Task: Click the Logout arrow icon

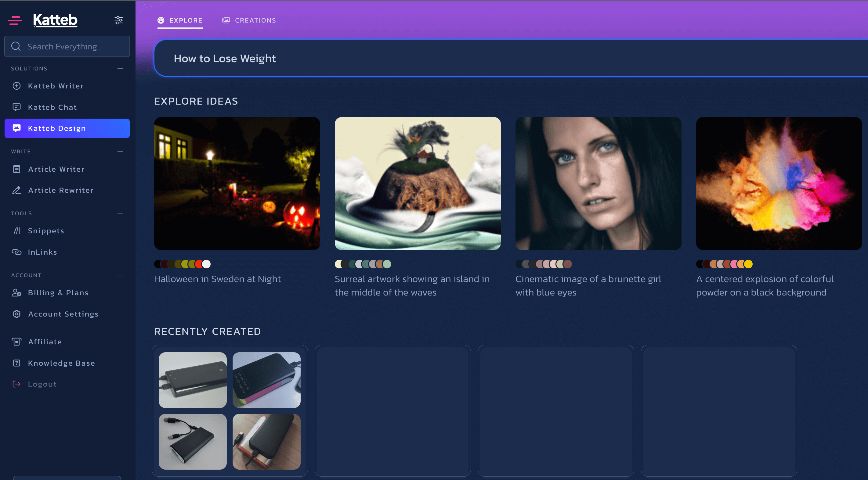Action: tap(16, 384)
